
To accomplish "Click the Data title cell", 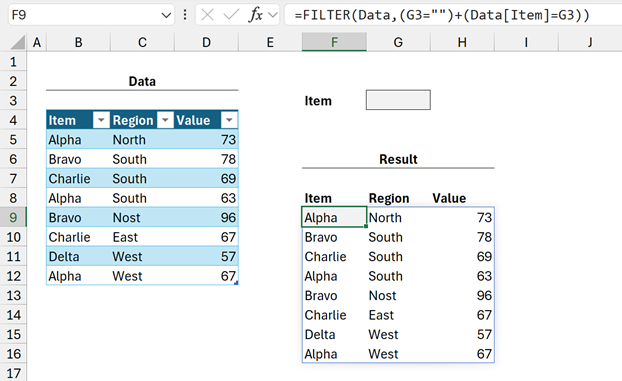I will click(x=142, y=81).
